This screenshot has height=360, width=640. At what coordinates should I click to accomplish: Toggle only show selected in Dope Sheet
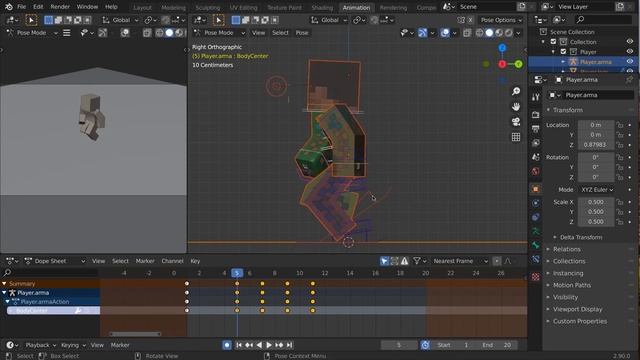coord(384,261)
